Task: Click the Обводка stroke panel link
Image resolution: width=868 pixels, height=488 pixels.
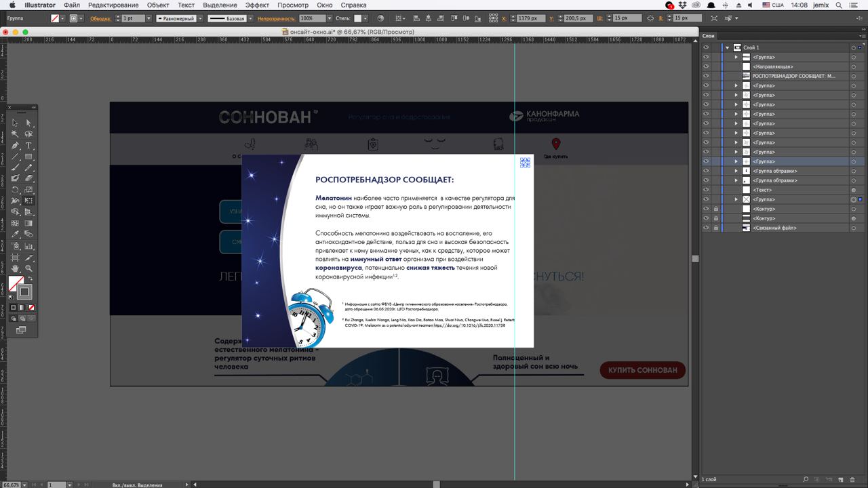Action: [100, 18]
